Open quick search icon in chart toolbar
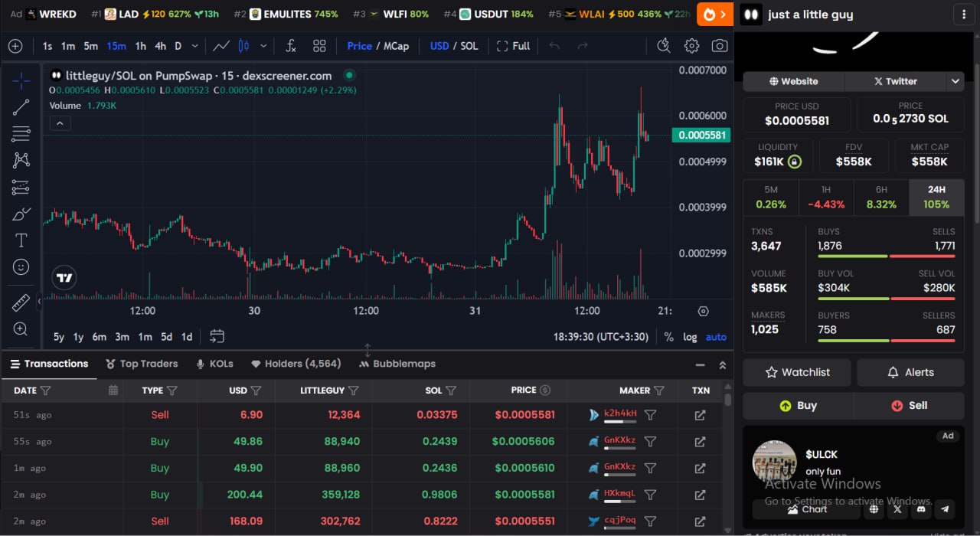This screenshot has width=980, height=536. [x=664, y=46]
